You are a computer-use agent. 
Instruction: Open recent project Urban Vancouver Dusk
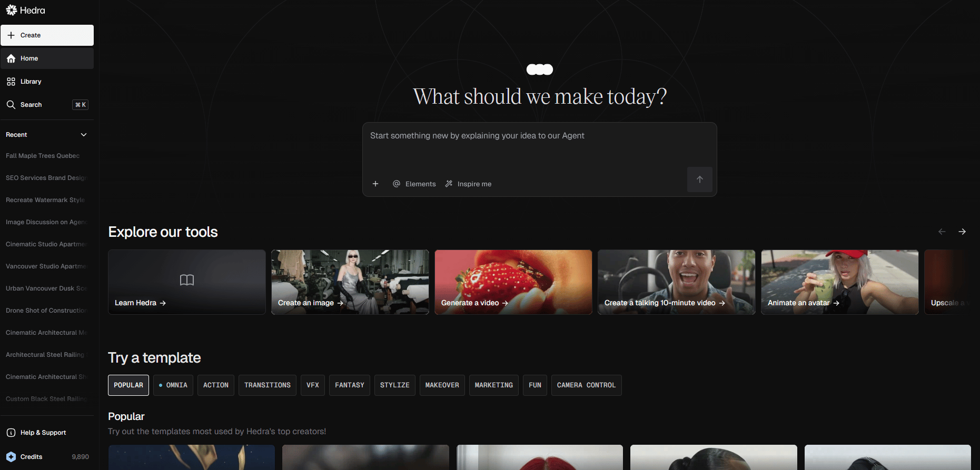[47, 288]
